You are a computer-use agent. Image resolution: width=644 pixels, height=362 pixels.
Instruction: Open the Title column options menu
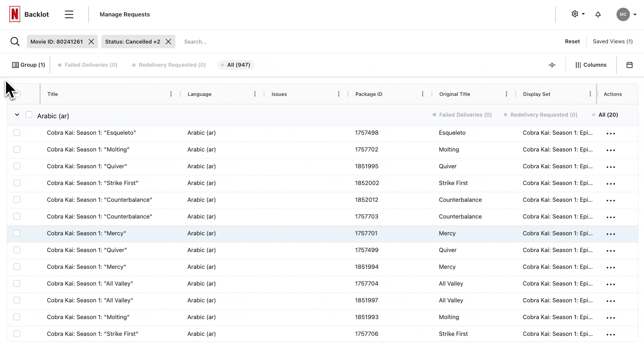click(171, 94)
